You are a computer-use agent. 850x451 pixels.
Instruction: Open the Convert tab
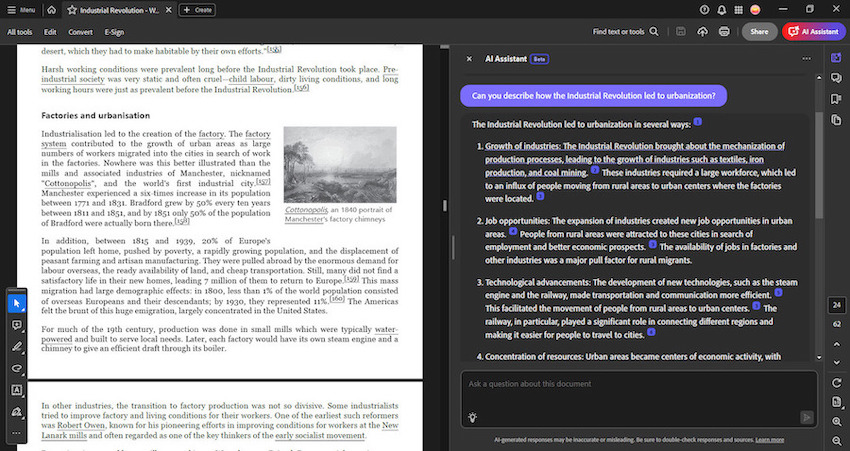coord(81,31)
